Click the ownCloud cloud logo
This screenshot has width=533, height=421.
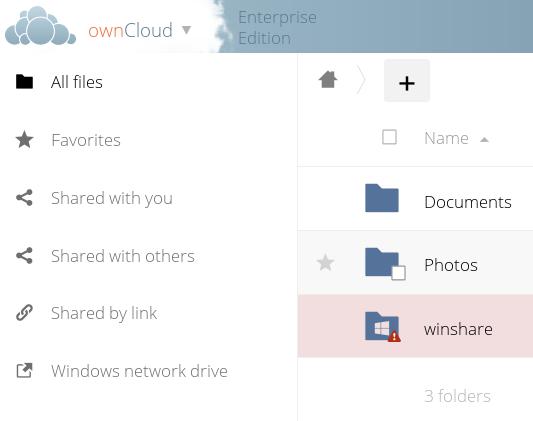[x=40, y=26]
